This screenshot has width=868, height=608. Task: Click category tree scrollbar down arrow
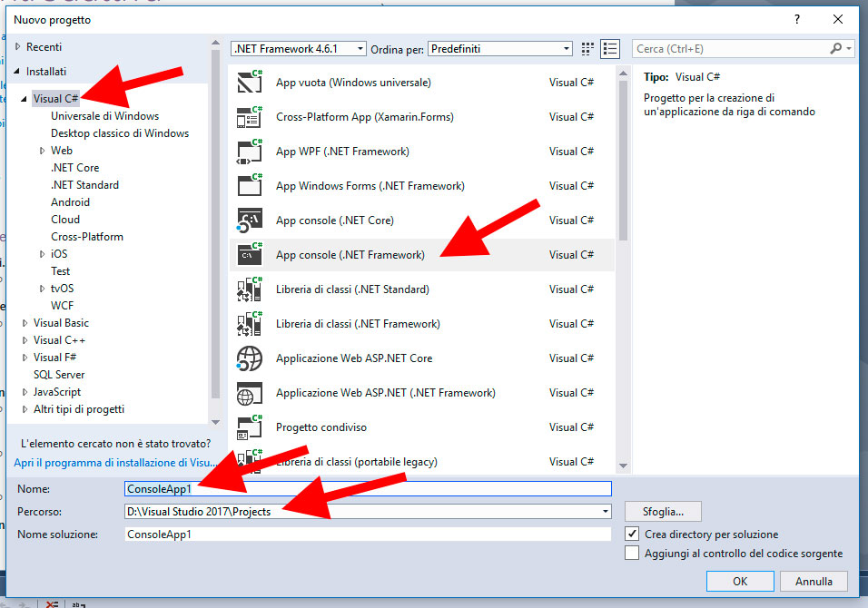216,422
